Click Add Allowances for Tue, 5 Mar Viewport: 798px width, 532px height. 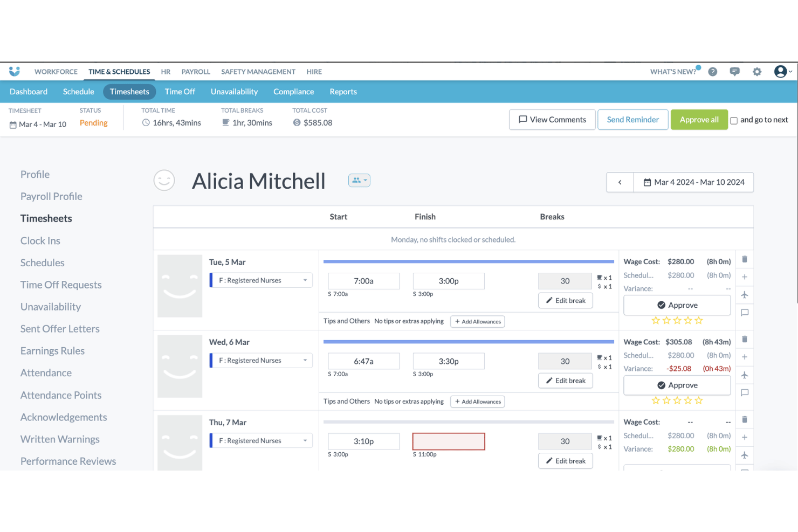click(x=478, y=322)
